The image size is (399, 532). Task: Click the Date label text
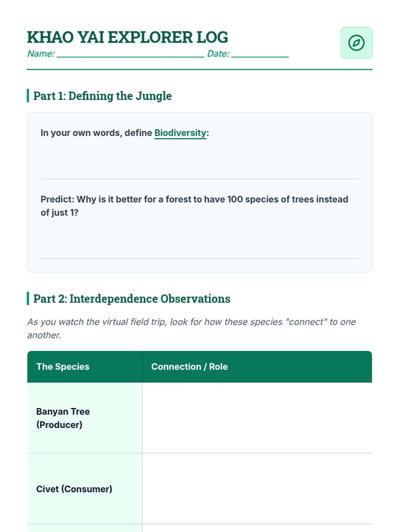point(218,54)
